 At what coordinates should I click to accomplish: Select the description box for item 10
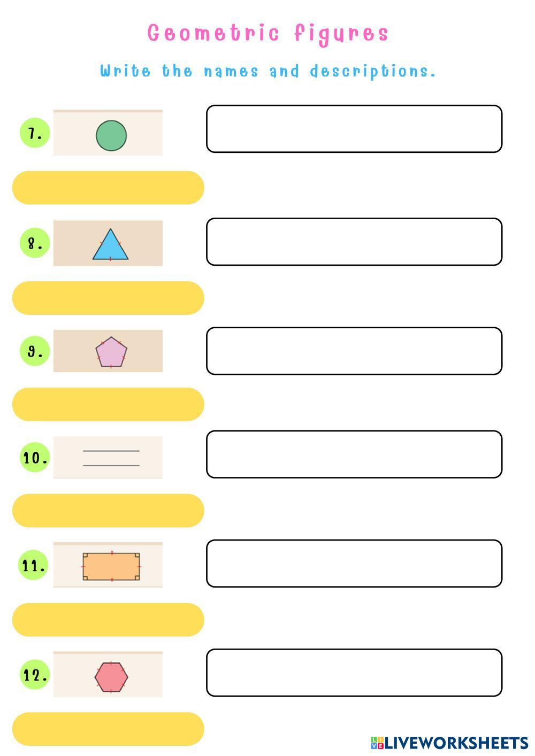pos(354,454)
